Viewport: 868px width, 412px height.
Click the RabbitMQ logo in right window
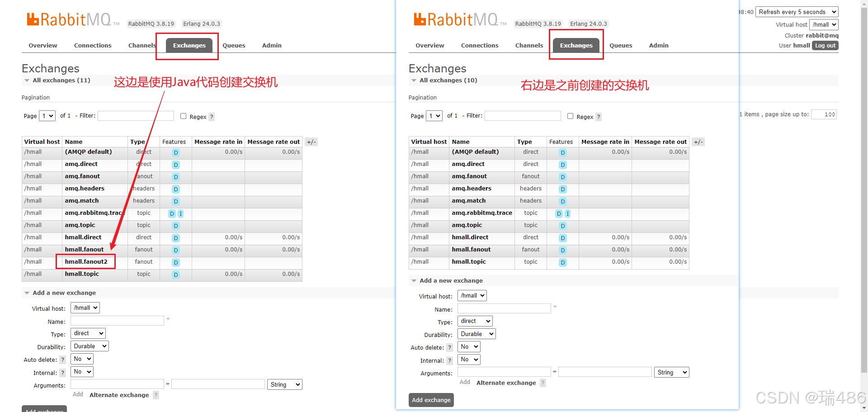coord(460,20)
